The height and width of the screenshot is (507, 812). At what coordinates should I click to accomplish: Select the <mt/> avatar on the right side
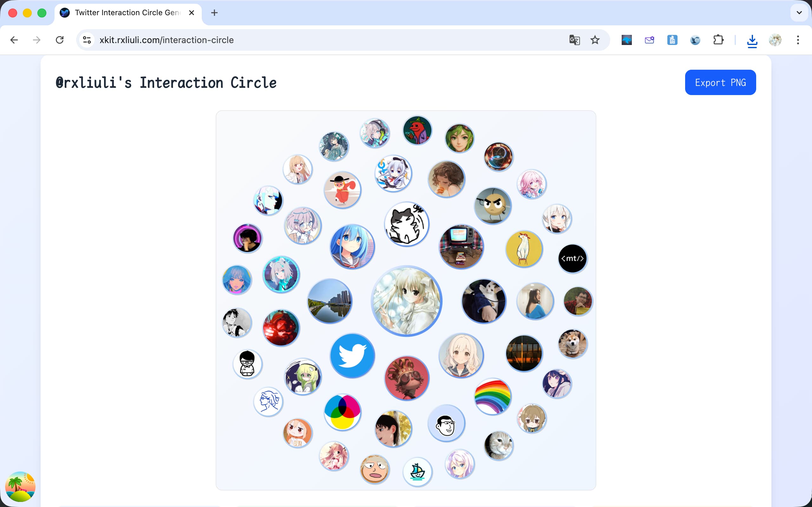click(x=573, y=259)
